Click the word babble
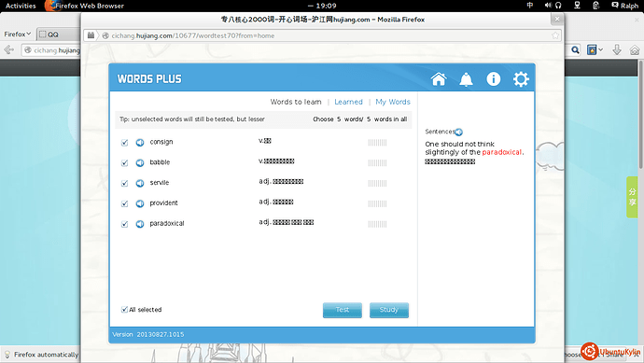 [160, 162]
